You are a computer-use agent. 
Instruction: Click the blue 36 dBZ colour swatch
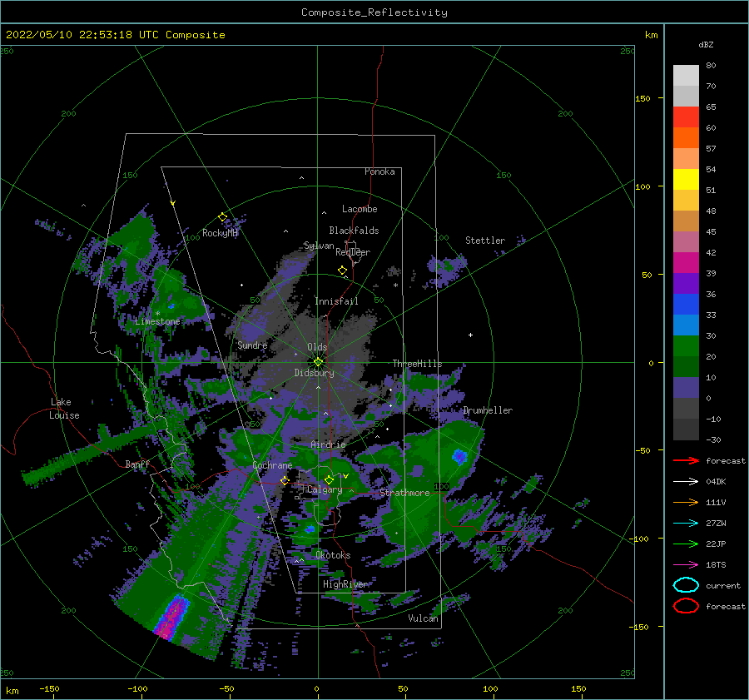(x=686, y=304)
